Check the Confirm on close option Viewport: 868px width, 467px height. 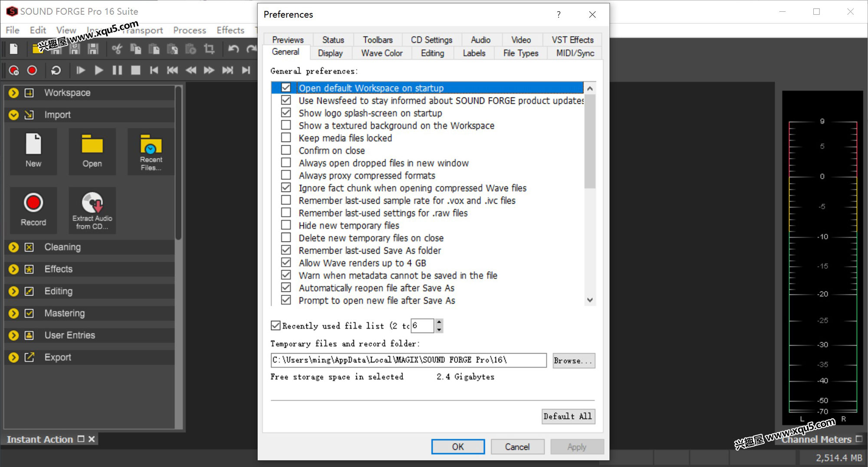286,150
